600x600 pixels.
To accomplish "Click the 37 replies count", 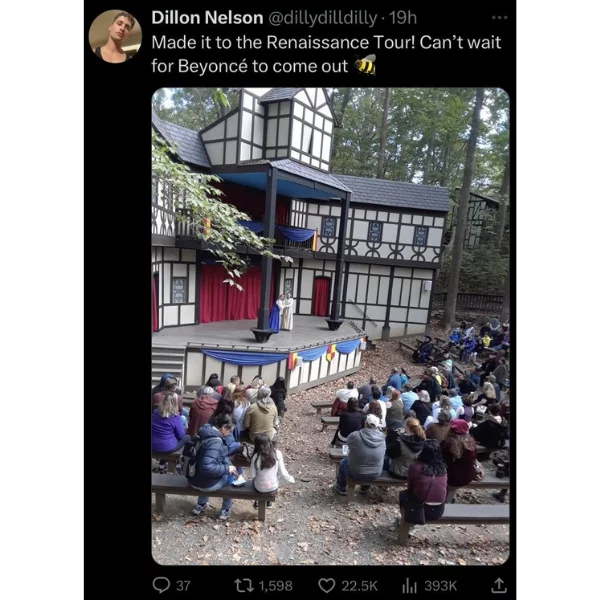I will pos(183,586).
